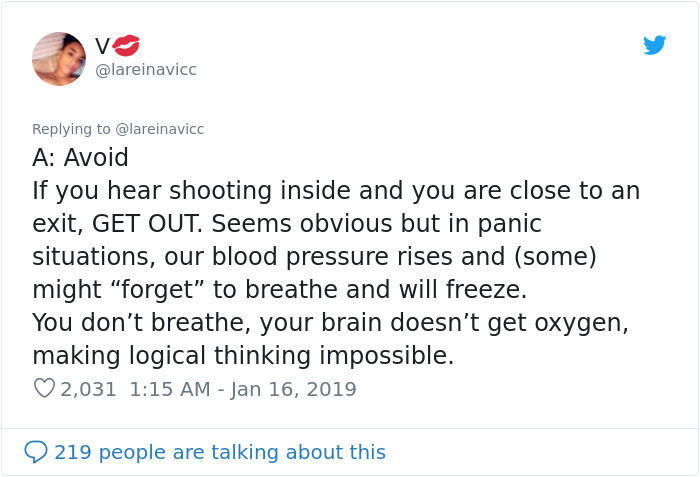Open the conversation speech bubble icon

36,452
